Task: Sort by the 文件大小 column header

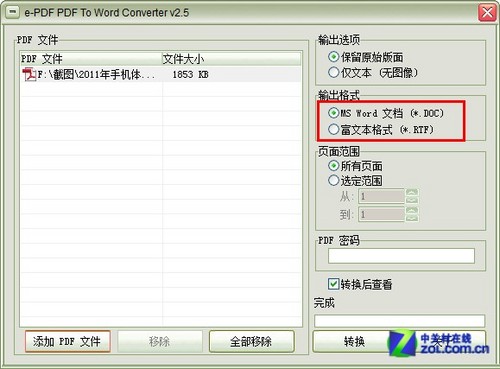Action: (x=231, y=59)
